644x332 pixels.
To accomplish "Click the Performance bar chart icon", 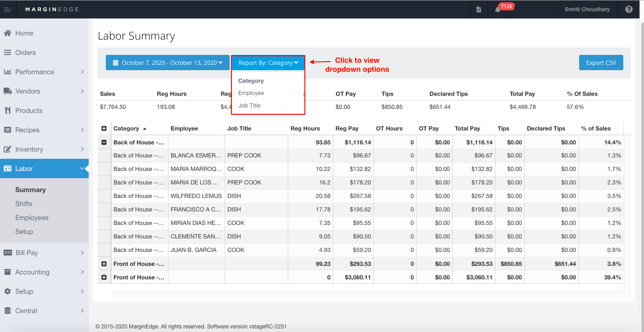I will tap(7, 72).
